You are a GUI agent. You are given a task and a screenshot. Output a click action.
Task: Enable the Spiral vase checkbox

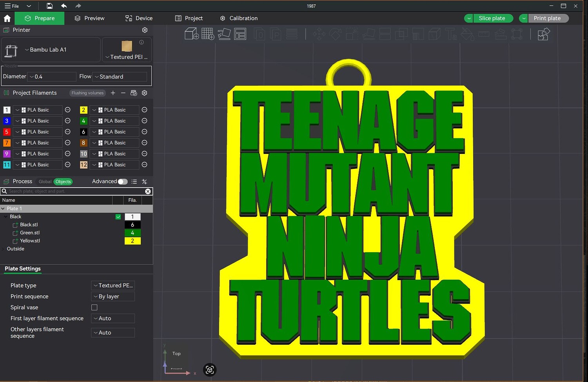pos(94,308)
